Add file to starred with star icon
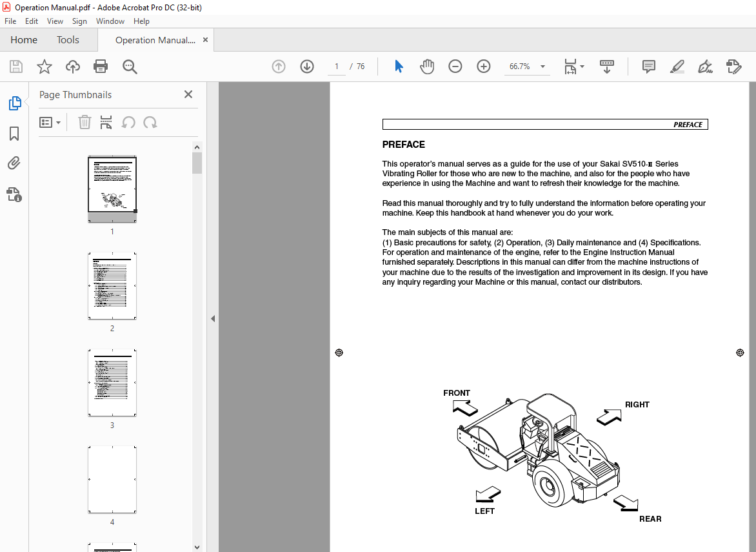756x552 pixels. click(45, 66)
